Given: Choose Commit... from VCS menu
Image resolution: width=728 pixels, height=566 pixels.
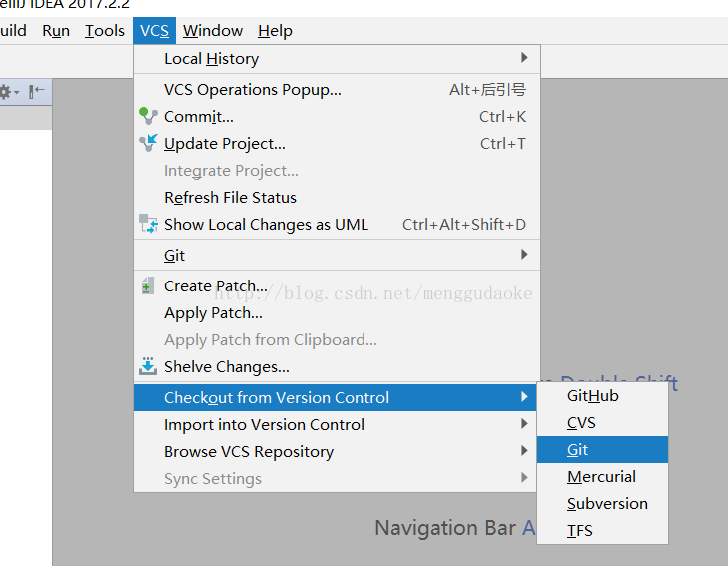Looking at the screenshot, I should coord(338,116).
